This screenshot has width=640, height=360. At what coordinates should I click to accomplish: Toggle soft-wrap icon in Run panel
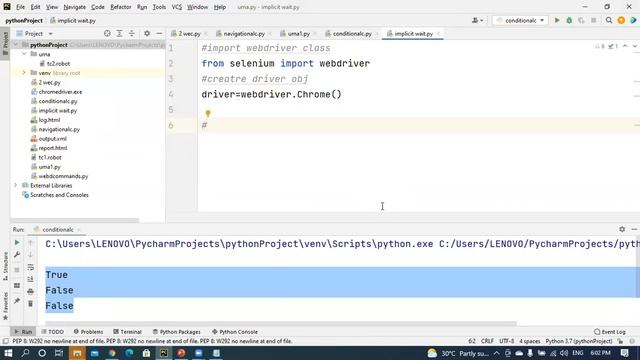pyautogui.click(x=31, y=267)
